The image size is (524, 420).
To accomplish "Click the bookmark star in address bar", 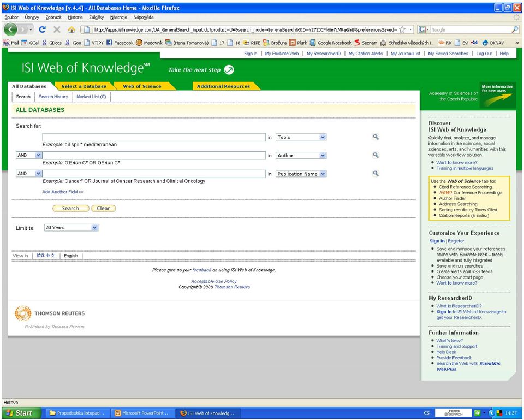I will tap(402, 29).
